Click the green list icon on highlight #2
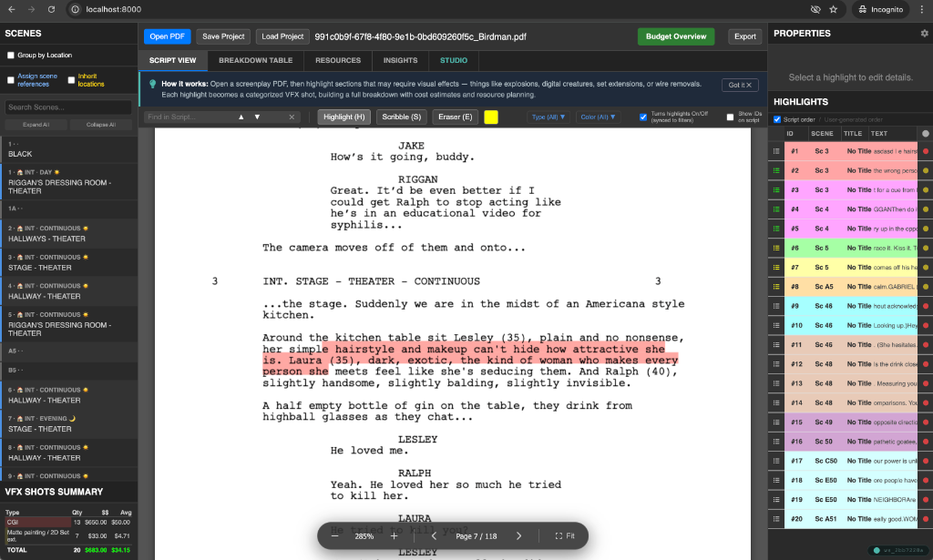 click(x=776, y=172)
